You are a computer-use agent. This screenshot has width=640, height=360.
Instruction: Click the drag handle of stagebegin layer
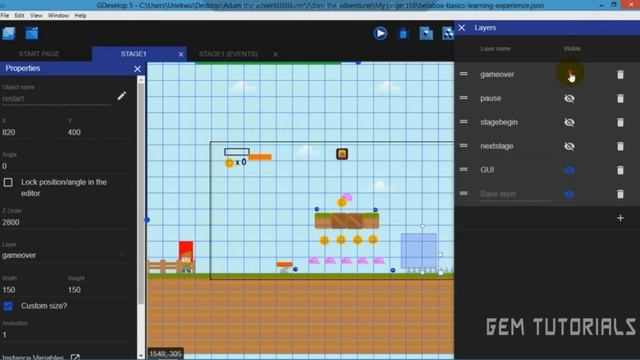[x=464, y=122]
